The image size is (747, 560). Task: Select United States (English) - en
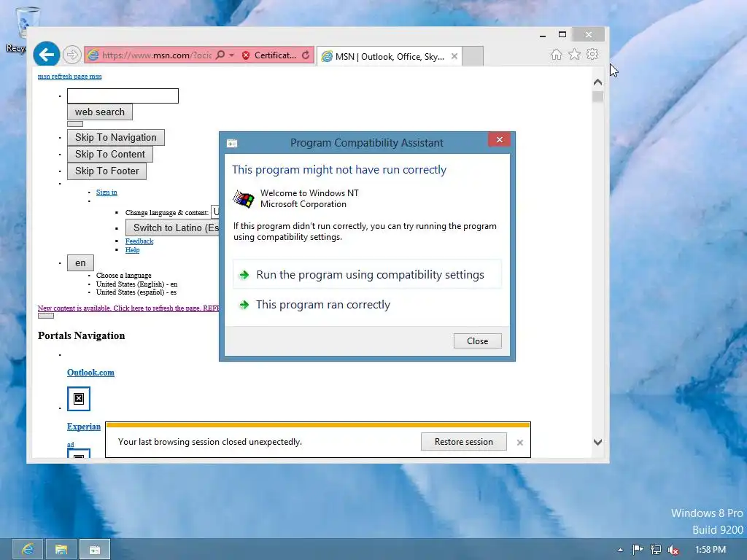[x=136, y=284]
